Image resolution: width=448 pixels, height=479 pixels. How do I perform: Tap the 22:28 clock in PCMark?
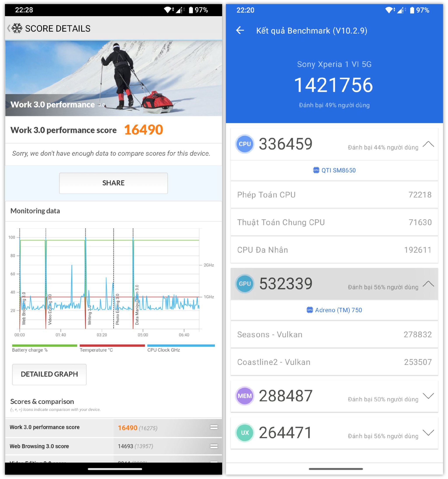[24, 10]
